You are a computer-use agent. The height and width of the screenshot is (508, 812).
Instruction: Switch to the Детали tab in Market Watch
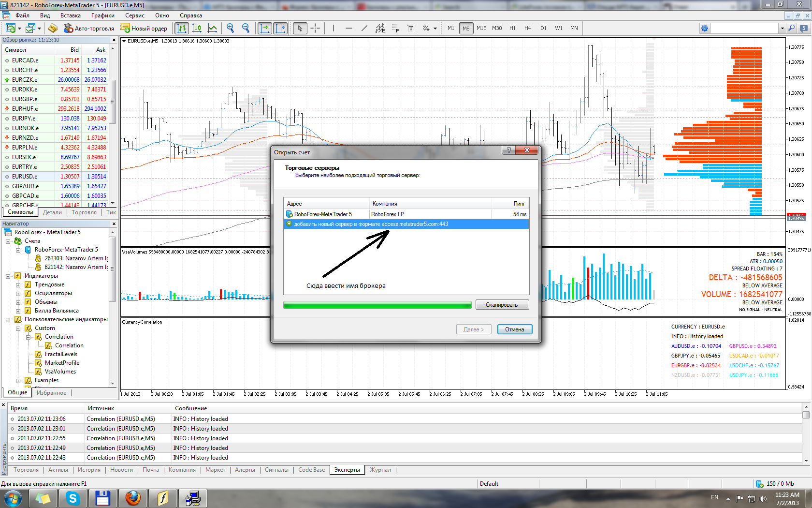point(52,212)
